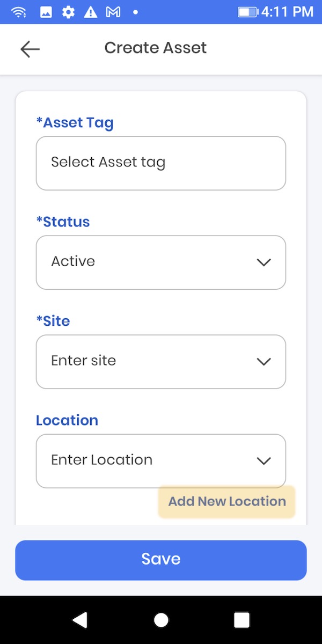Expand the Site dropdown chevron

[x=264, y=362]
